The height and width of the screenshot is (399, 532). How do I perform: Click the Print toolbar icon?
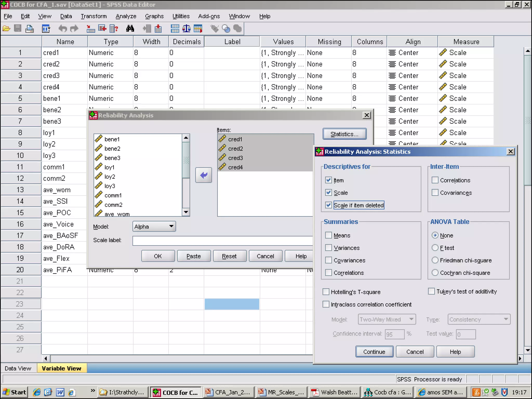point(29,29)
